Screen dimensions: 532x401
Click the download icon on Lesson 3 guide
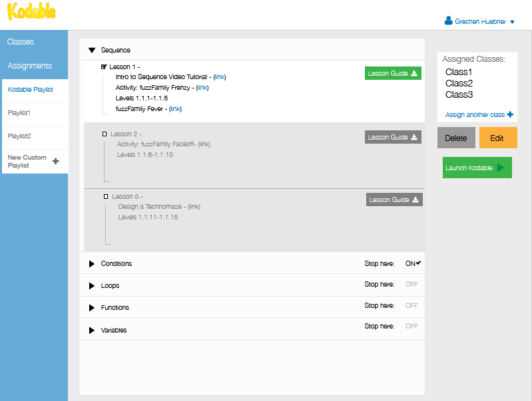click(x=415, y=200)
